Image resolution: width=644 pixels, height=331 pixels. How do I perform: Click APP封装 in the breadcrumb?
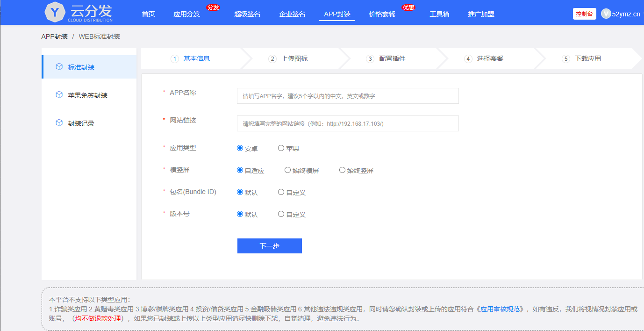coord(55,36)
